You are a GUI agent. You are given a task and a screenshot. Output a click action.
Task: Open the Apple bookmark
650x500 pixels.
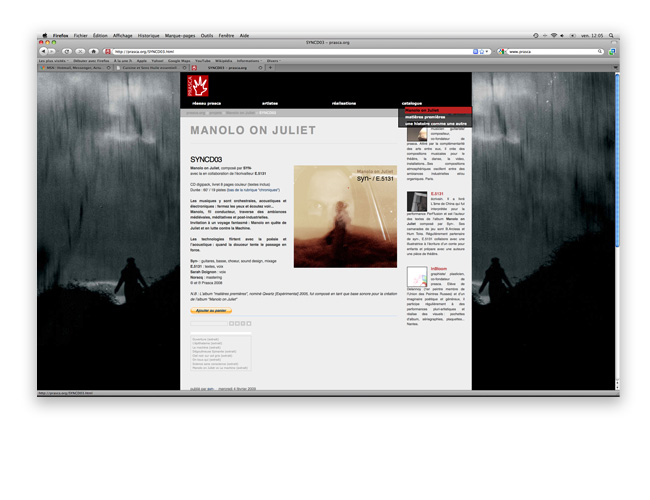pyautogui.click(x=142, y=61)
